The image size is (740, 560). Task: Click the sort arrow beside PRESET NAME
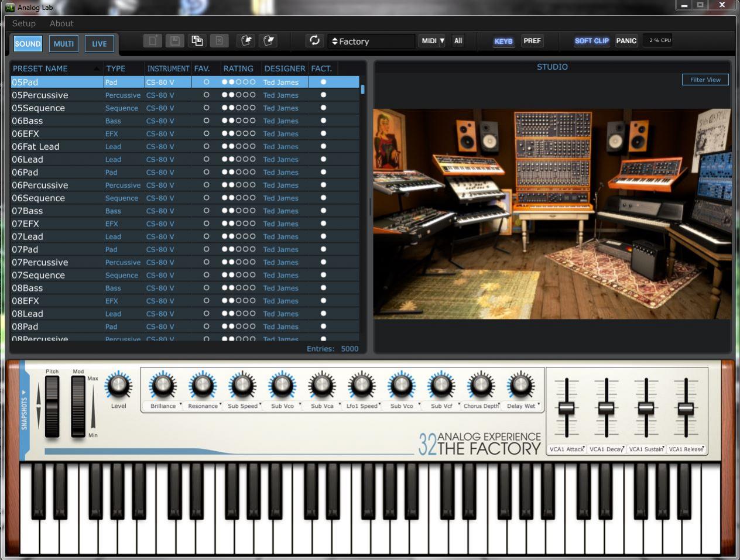pos(96,68)
